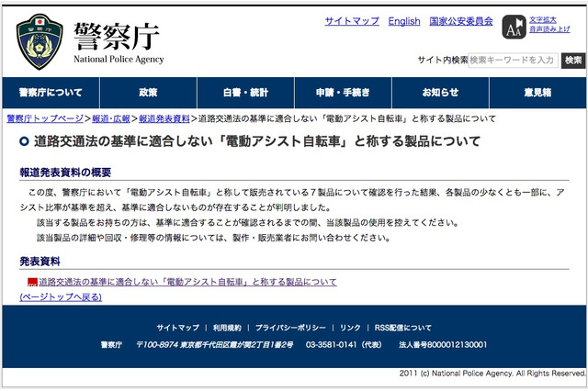Click the 報道・広報 breadcrumb link

111,118
